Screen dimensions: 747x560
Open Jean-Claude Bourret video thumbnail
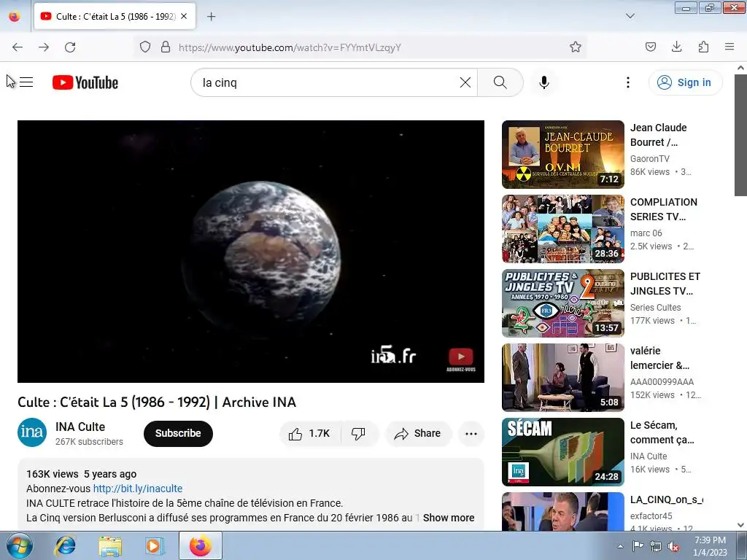click(x=562, y=155)
